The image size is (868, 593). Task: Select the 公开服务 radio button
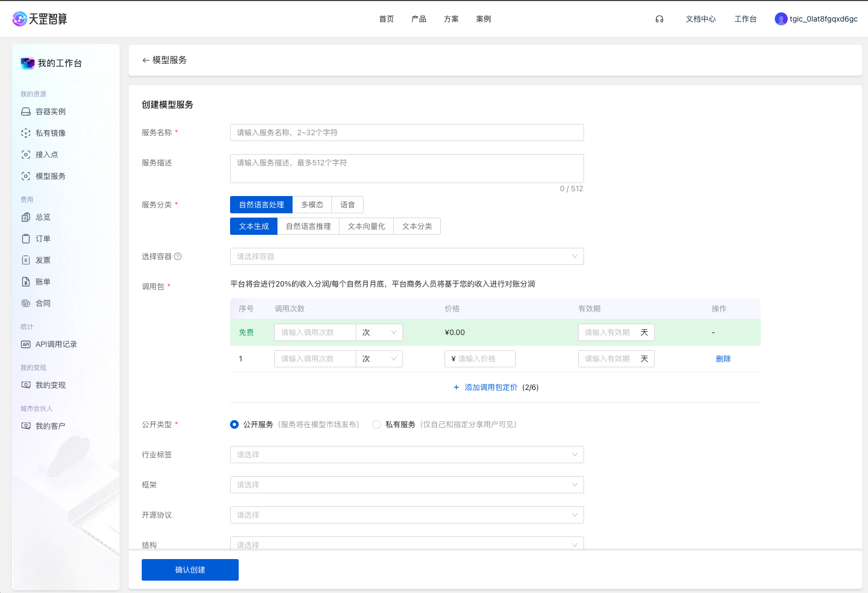[x=234, y=424]
